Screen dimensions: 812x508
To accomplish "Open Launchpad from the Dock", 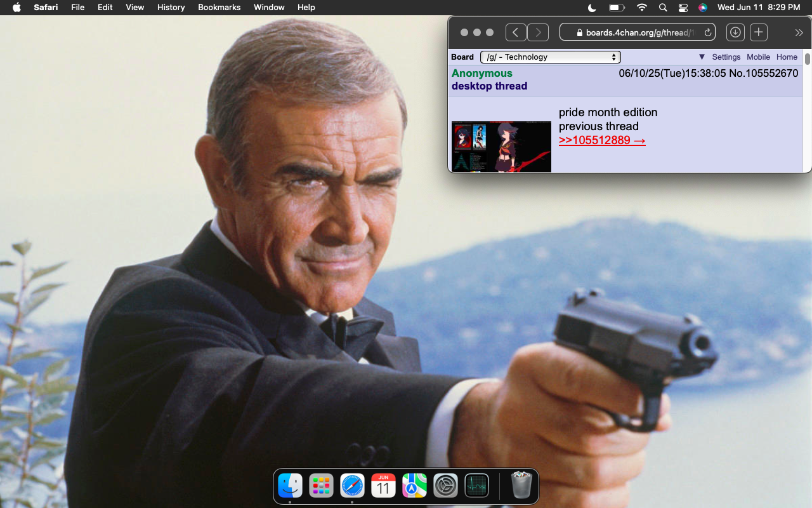I will [x=321, y=486].
